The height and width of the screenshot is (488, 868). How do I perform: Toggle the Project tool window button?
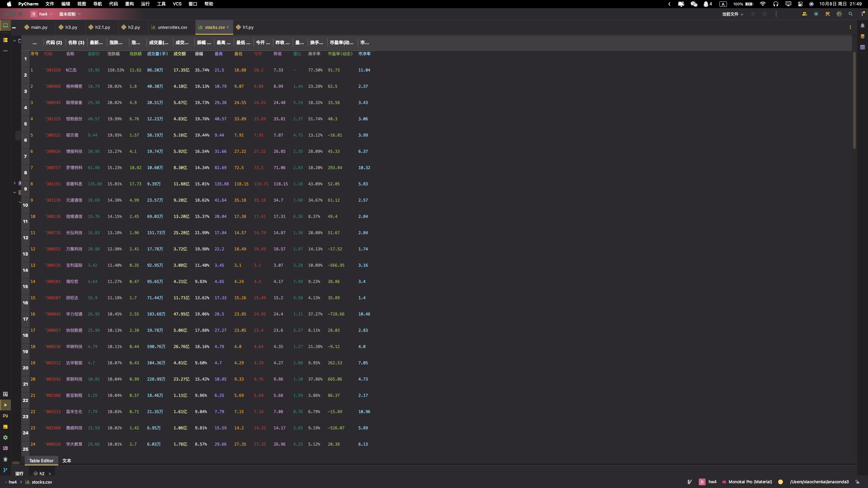click(5, 25)
